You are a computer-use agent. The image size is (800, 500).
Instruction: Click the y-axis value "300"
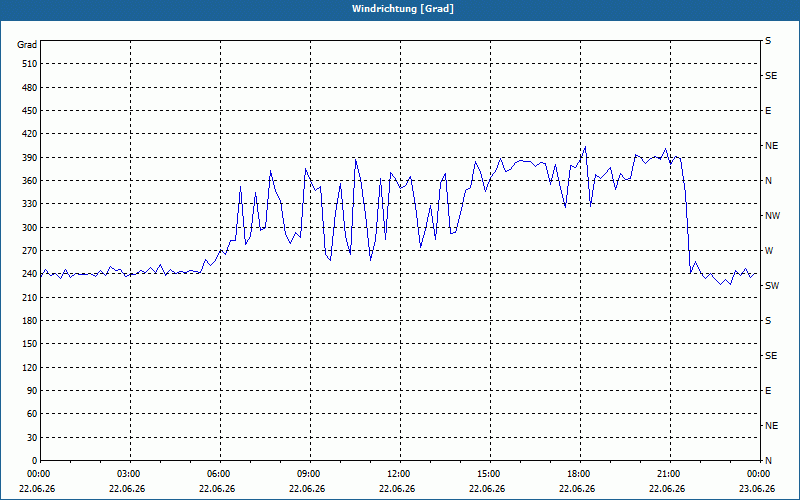coord(30,228)
